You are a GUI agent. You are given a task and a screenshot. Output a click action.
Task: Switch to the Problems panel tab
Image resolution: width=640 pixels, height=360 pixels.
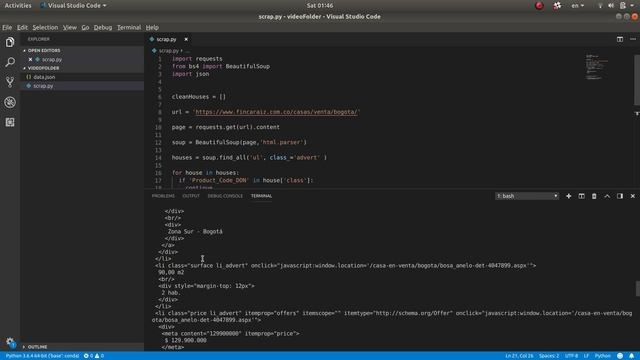click(x=163, y=196)
